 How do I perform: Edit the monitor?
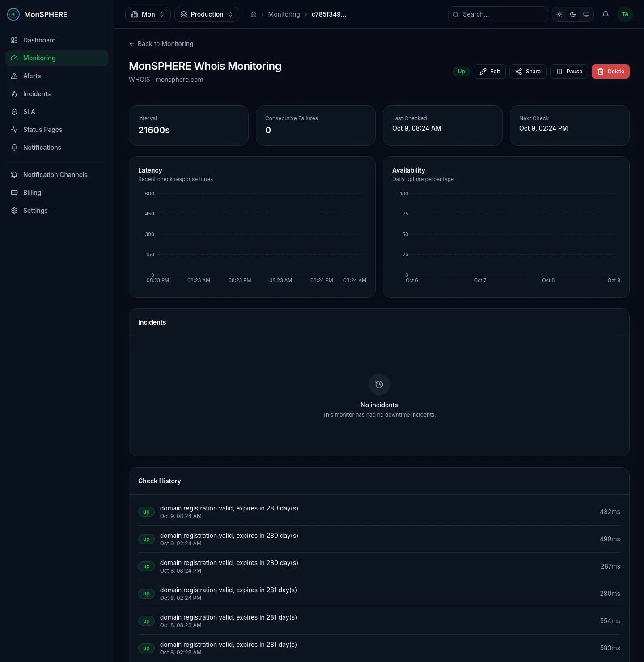tap(490, 72)
